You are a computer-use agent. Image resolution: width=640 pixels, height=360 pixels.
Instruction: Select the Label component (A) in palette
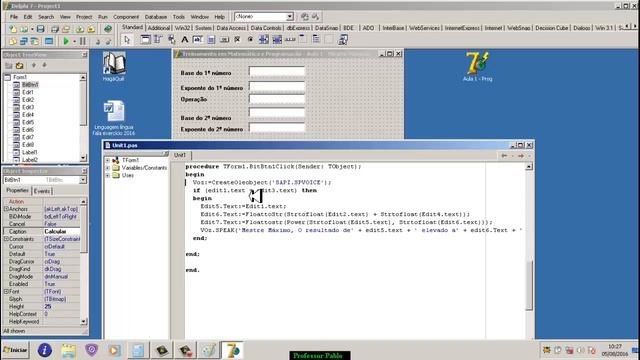click(184, 40)
